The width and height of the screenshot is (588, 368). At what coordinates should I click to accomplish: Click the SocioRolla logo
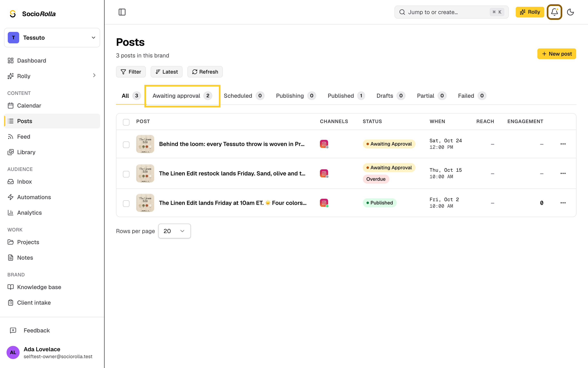click(x=32, y=14)
